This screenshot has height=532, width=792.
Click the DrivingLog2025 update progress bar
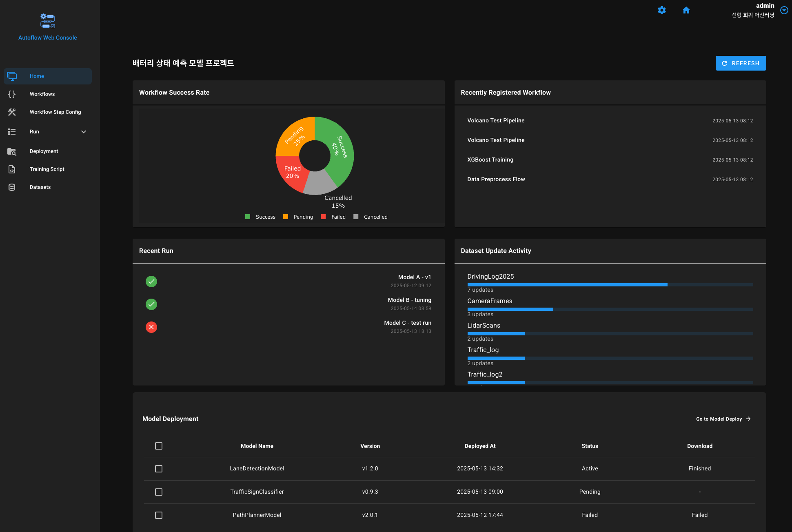point(610,285)
